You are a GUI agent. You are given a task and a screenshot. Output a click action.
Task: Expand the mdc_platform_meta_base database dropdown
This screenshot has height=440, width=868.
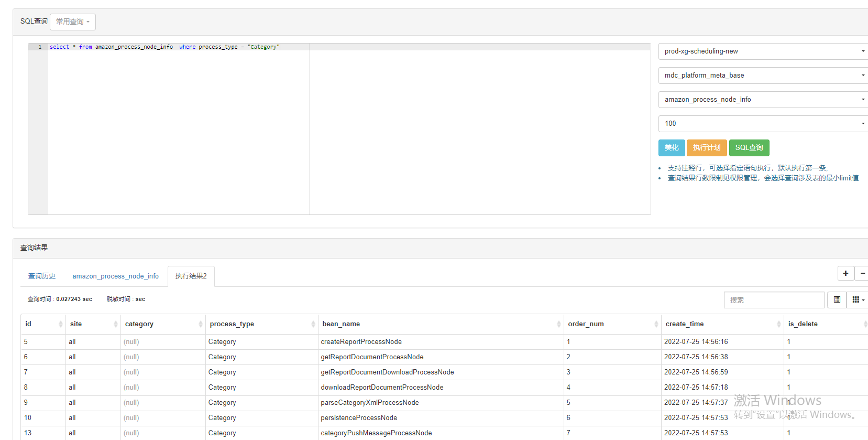tap(763, 76)
